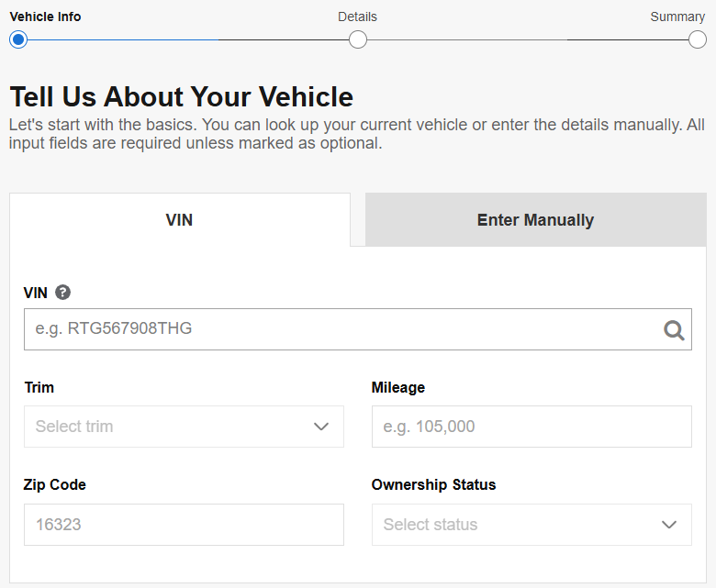Click the Mileage field label
The width and height of the screenshot is (716, 588).
[398, 387]
